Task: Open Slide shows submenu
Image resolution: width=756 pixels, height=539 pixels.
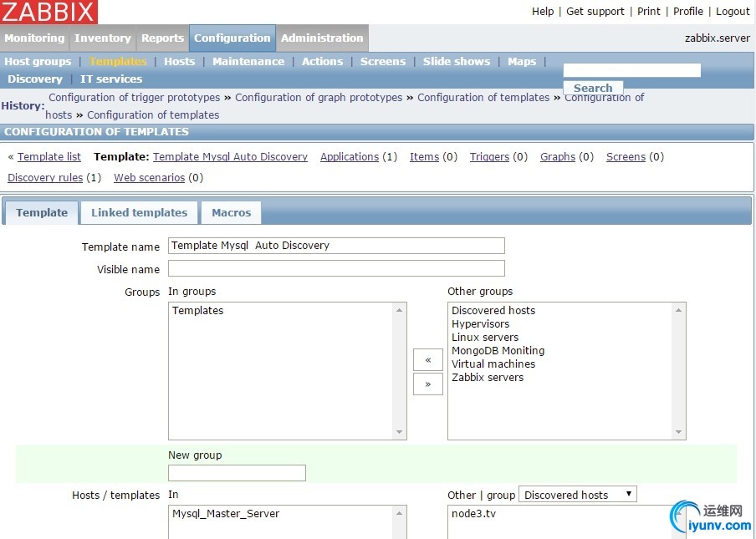Action: 457,62
